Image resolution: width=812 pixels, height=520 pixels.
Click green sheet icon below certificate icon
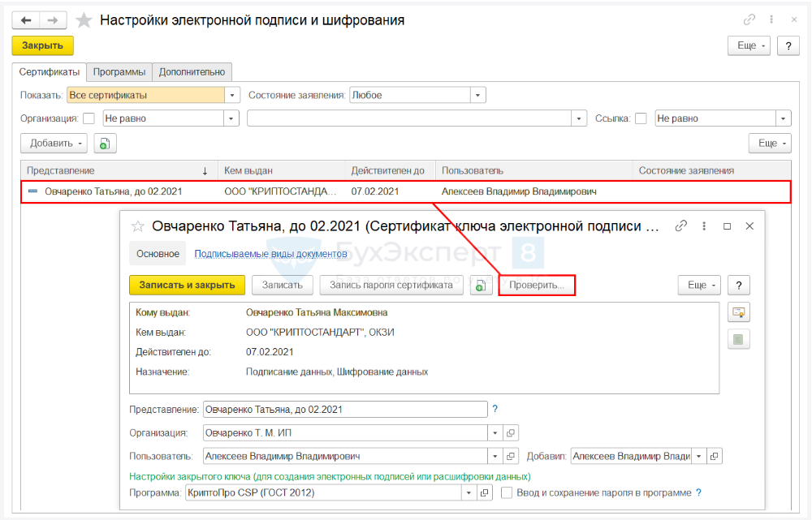tap(738, 339)
